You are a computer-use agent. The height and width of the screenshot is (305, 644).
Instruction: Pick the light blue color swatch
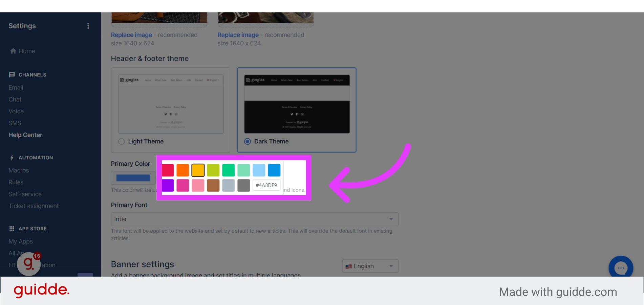[259, 170]
